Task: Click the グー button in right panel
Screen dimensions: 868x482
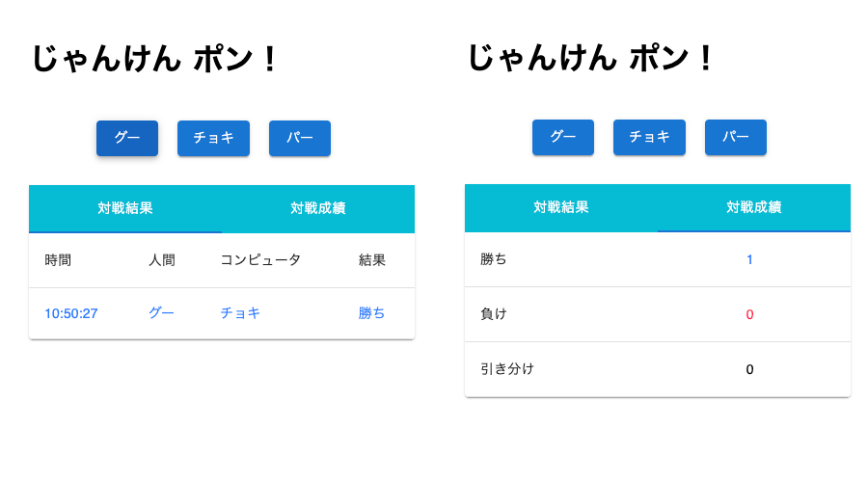Action: click(x=563, y=137)
